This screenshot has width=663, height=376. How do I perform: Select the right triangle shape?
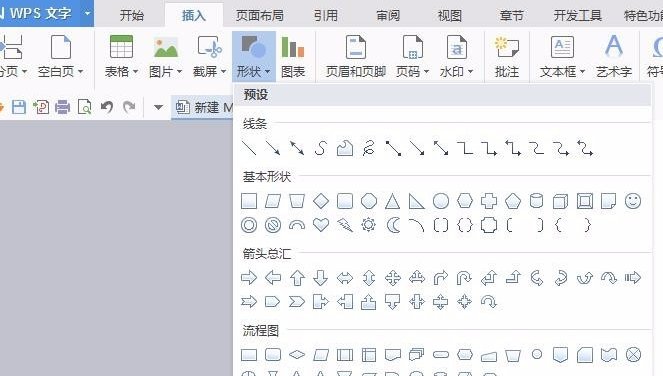(x=416, y=201)
